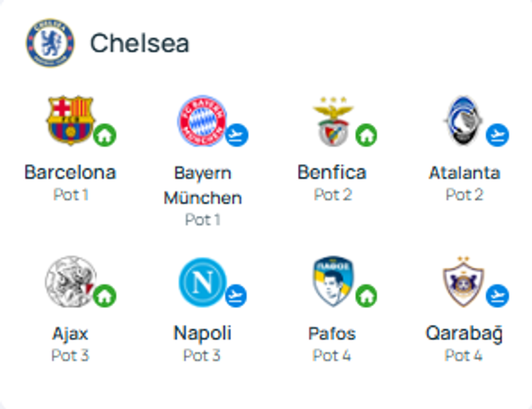532x409 pixels.
Task: Click the home badge beside Ajax
Action: point(105,296)
